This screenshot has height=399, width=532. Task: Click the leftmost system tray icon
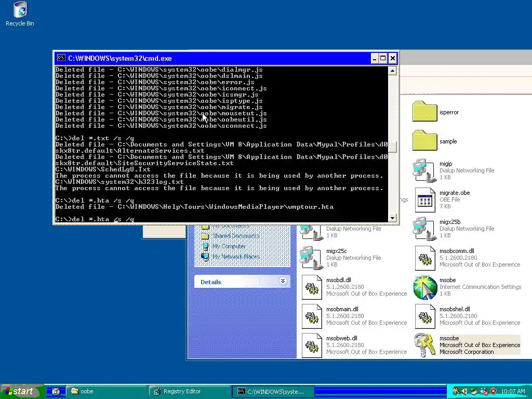(455, 391)
